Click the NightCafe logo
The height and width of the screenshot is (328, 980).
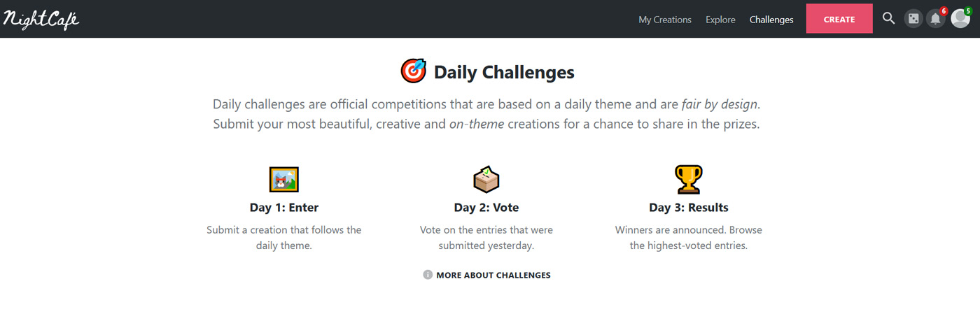pyautogui.click(x=41, y=19)
